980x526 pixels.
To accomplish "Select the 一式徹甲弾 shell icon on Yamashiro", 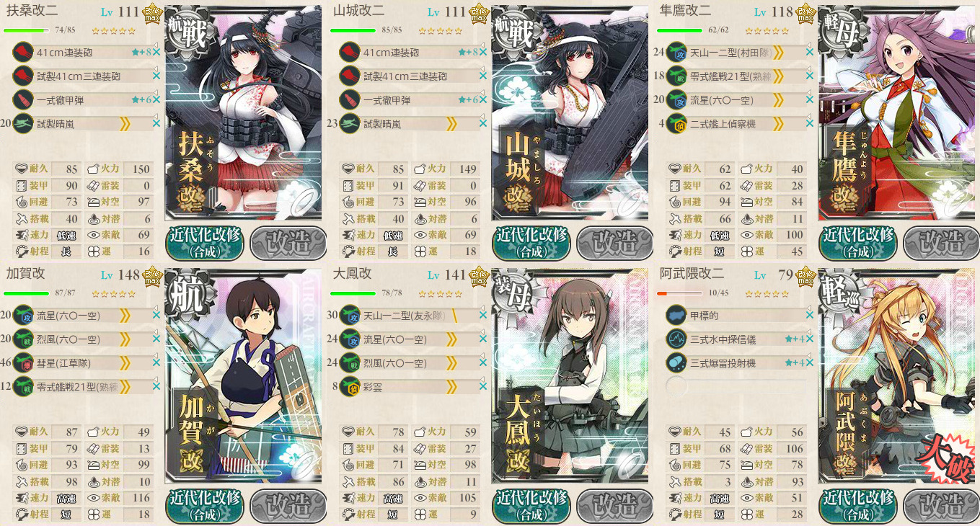I will [350, 99].
